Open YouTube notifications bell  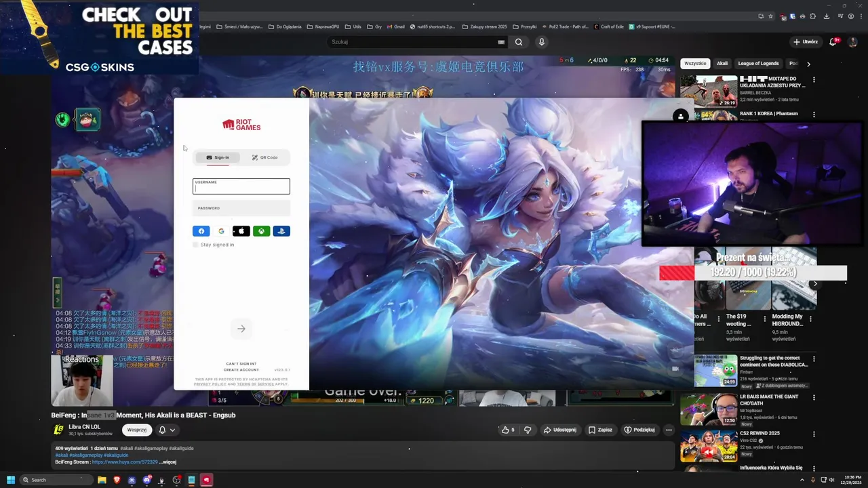(833, 42)
